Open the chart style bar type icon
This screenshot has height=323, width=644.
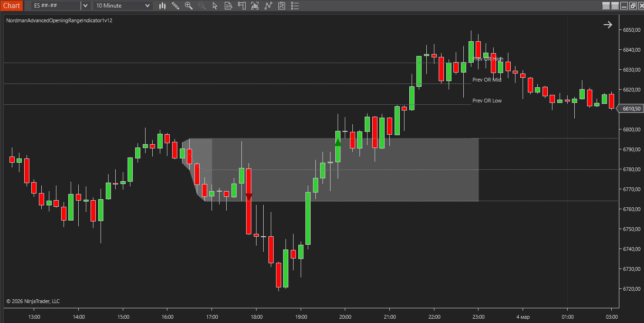[163, 6]
